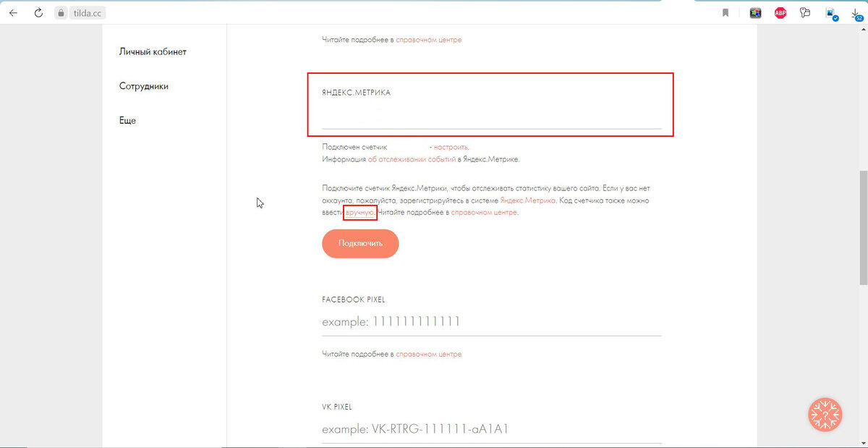Click the scrollbar down arrow
The width and height of the screenshot is (868, 448).
pyautogui.click(x=863, y=443)
